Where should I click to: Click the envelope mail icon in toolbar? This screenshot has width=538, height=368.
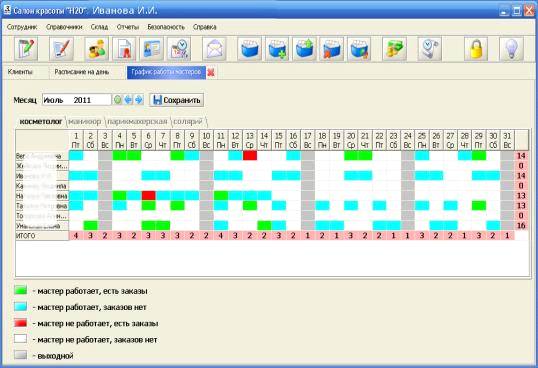click(214, 49)
